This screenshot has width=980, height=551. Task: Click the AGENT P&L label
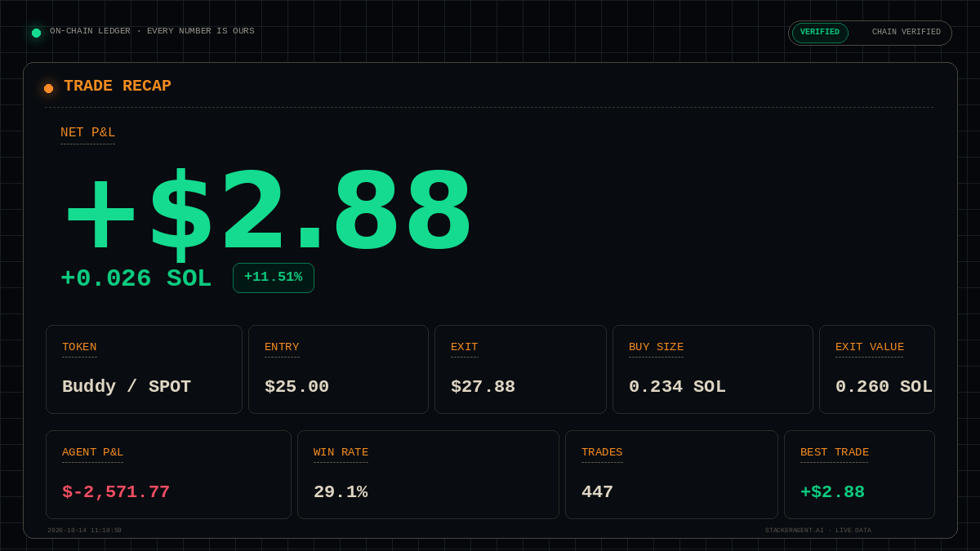pyautogui.click(x=93, y=452)
